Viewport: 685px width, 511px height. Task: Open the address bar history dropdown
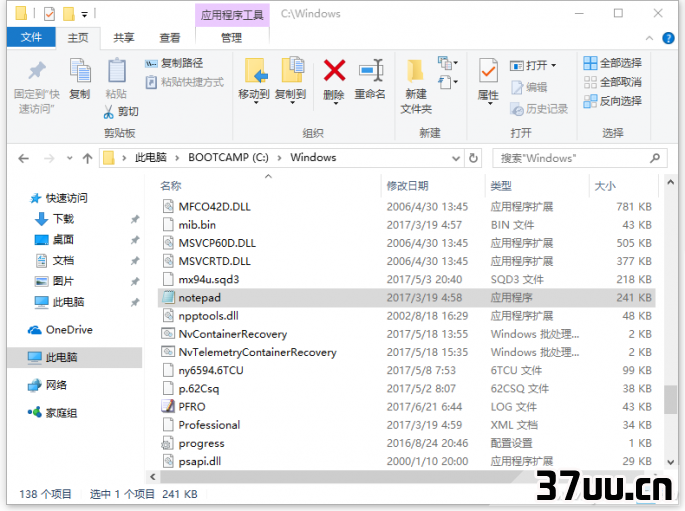click(x=456, y=158)
